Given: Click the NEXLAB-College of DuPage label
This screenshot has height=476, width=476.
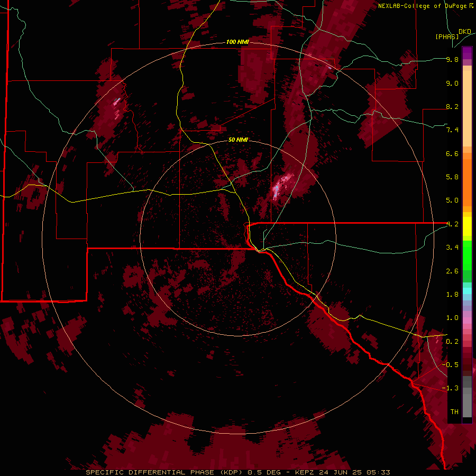Looking at the screenshot, I should 425,6.
